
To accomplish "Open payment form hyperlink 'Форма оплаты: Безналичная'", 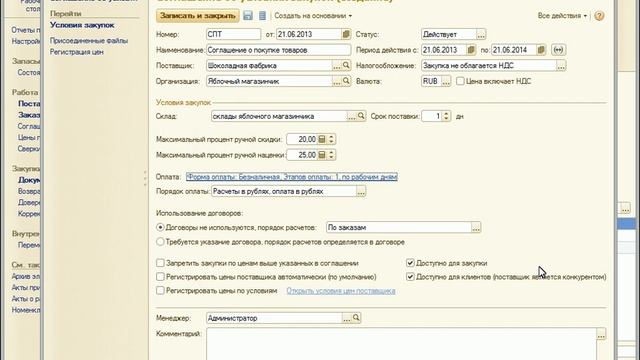I will (291, 177).
